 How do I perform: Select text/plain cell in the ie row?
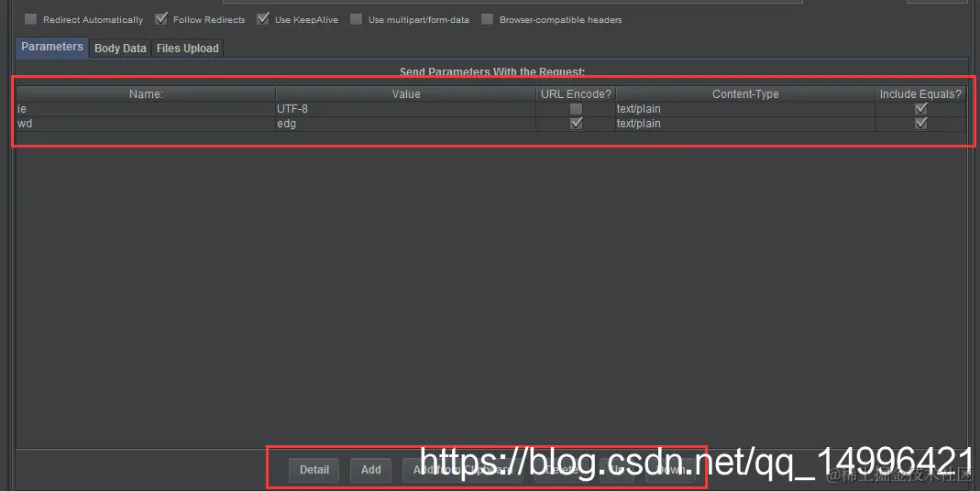[x=745, y=109]
